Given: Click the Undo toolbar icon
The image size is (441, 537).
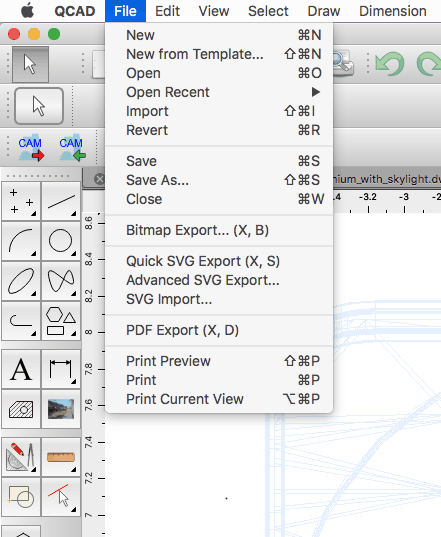Looking at the screenshot, I should [390, 63].
